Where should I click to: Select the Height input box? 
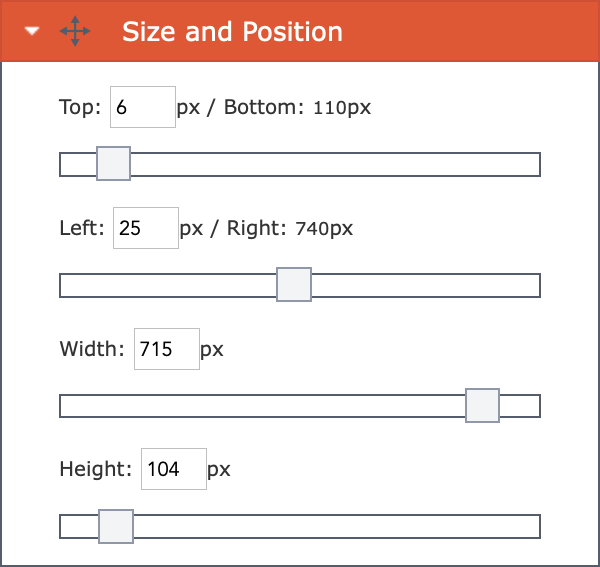click(174, 469)
